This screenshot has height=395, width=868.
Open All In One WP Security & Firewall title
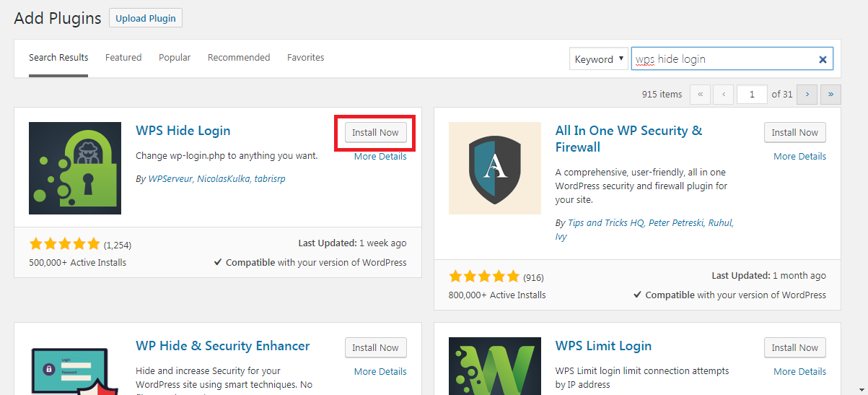coord(628,139)
